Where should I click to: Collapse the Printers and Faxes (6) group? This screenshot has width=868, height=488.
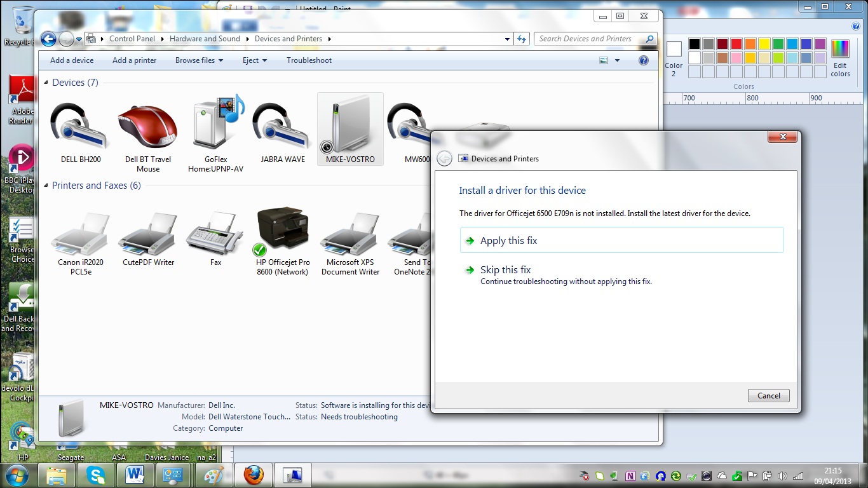coord(46,186)
